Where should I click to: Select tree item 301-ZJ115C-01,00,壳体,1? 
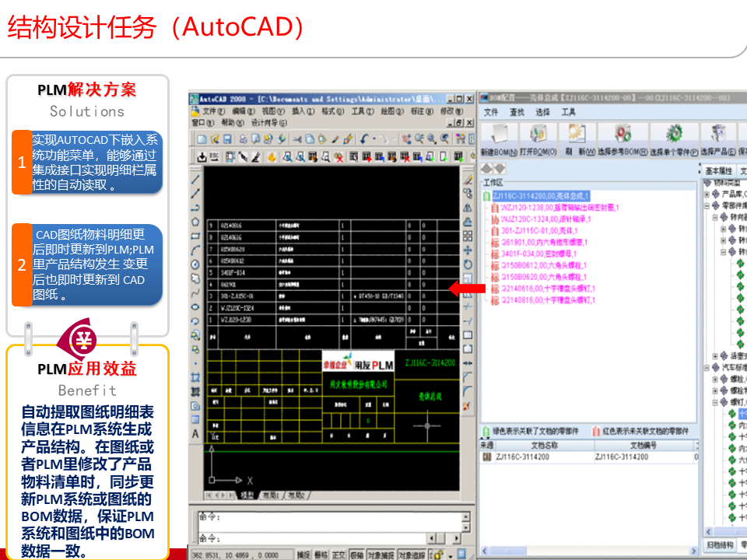[539, 231]
